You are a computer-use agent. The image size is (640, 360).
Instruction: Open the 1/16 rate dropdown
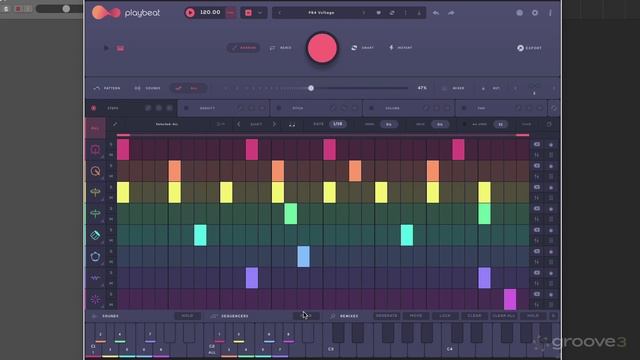pos(338,124)
